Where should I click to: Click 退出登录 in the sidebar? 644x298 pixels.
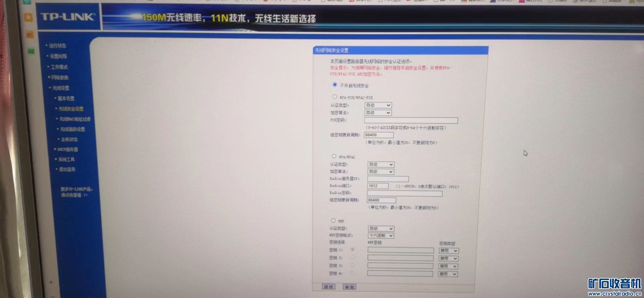point(67,169)
